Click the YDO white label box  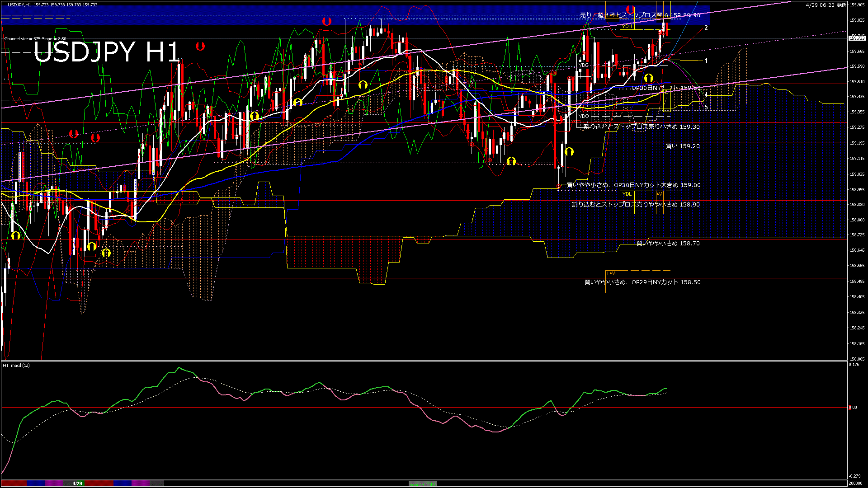584,116
